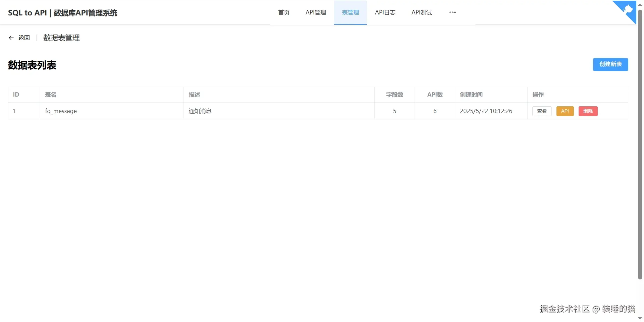The height and width of the screenshot is (322, 644).
Task: Click the red 删除 button to delete fq_message
Action: click(x=588, y=111)
